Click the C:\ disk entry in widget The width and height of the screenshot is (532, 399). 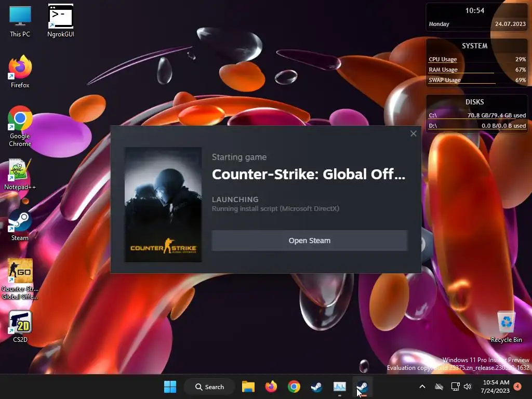click(x=477, y=115)
